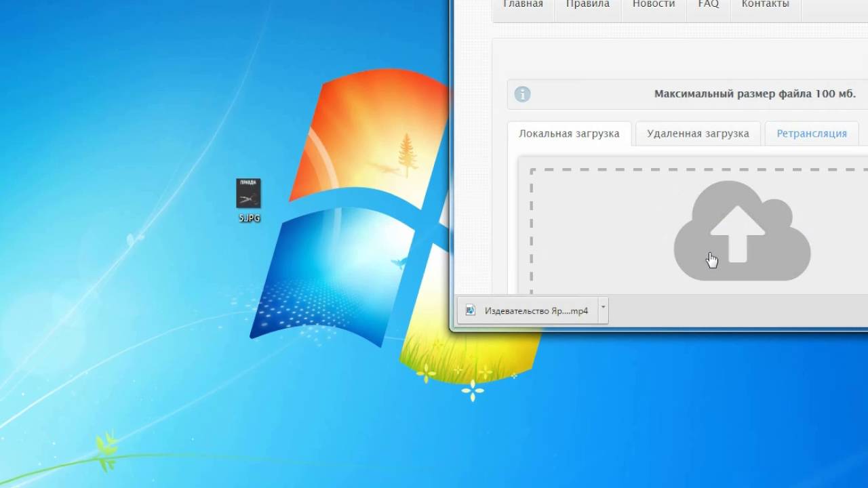Click empty space in the downloads bar
Viewport: 868px width, 488px height.
[732, 311]
